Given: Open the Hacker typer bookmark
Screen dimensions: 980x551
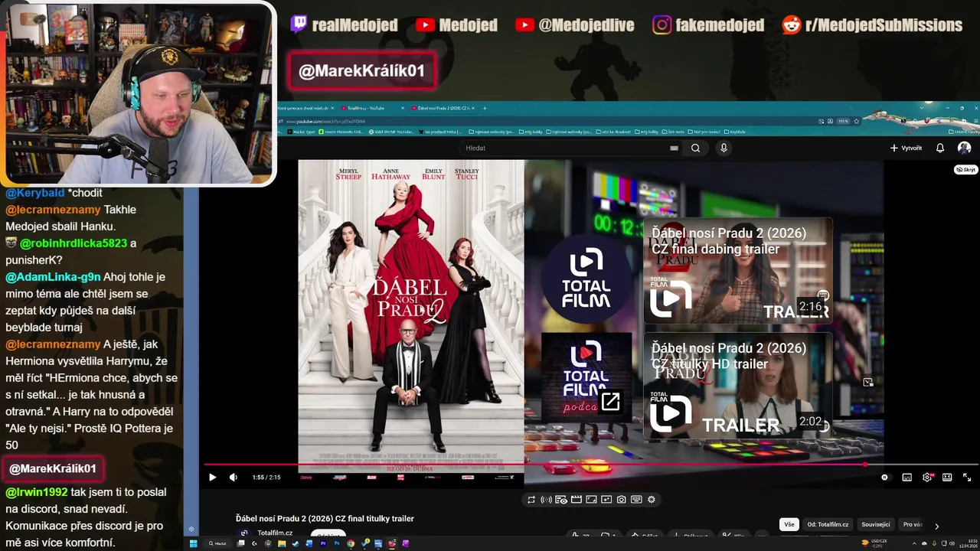Looking at the screenshot, I should point(300,132).
